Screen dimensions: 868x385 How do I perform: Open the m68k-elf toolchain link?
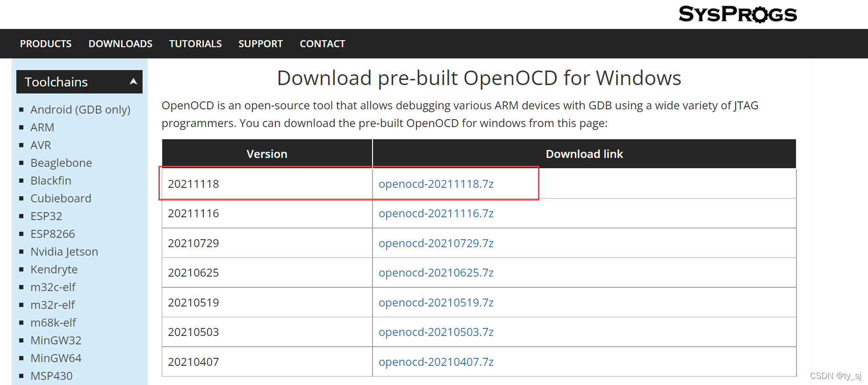(53, 323)
